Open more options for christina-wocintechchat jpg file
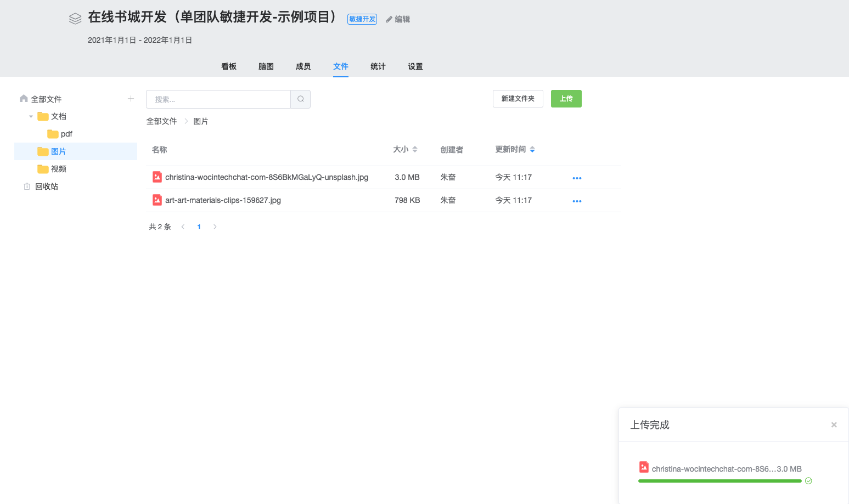Image resolution: width=849 pixels, height=504 pixels. point(577,178)
